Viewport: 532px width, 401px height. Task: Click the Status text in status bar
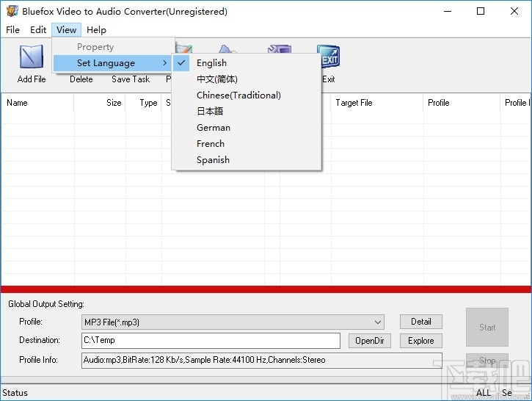[x=15, y=393]
